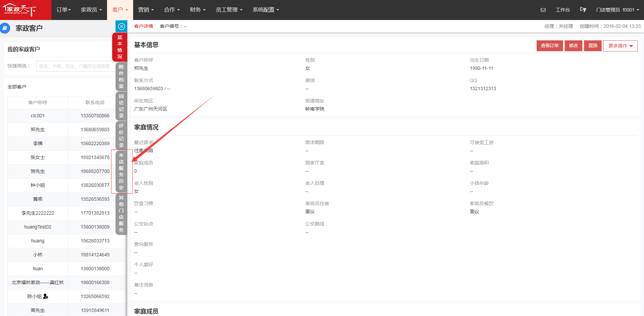Open the 门店管理员 f0001 account dropdown

click(617, 10)
